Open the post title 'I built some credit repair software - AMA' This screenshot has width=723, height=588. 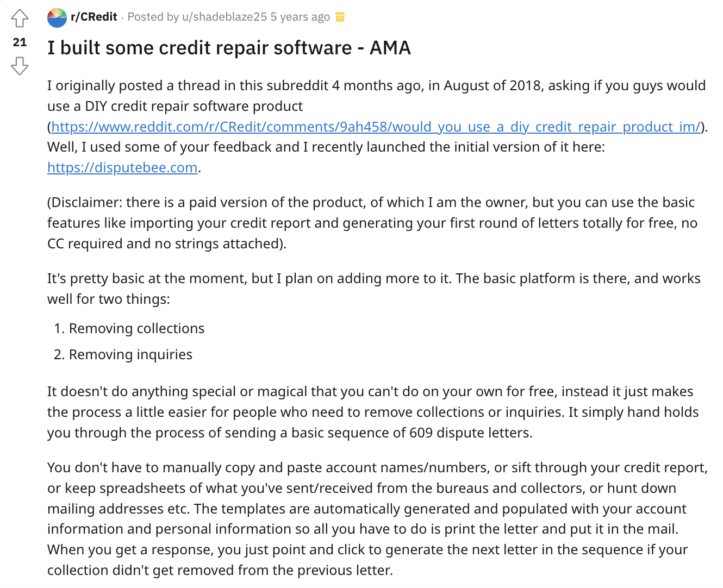229,48
